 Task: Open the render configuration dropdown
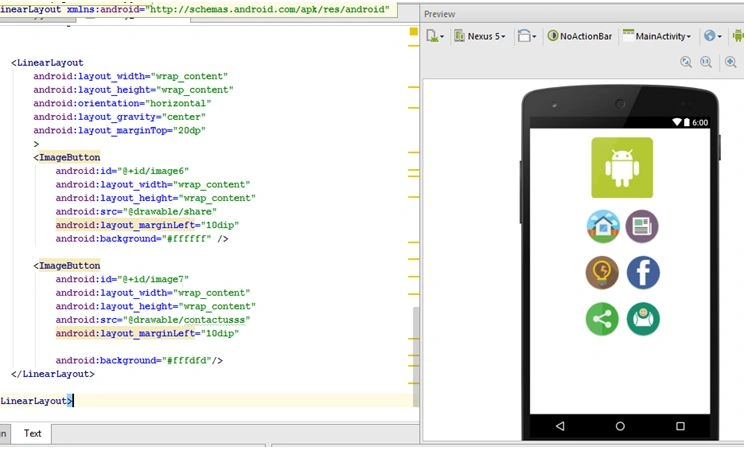coord(435,36)
